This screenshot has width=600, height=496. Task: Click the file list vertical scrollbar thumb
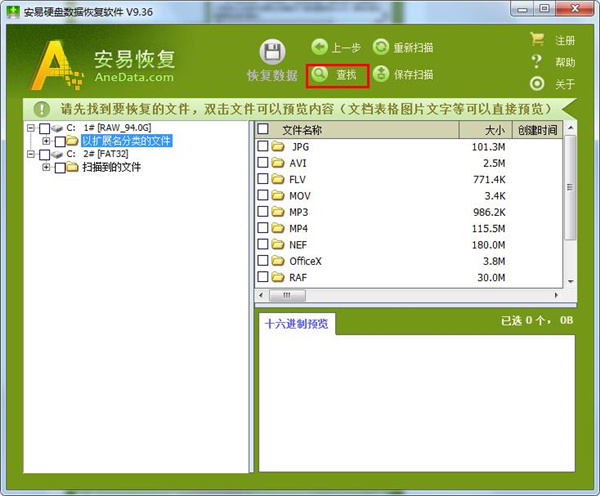(570, 187)
